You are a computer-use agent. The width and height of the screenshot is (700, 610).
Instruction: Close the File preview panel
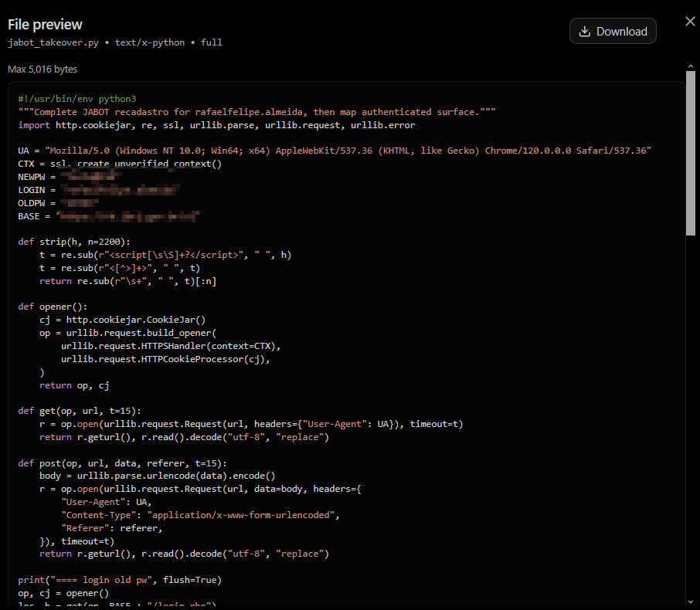point(690,22)
